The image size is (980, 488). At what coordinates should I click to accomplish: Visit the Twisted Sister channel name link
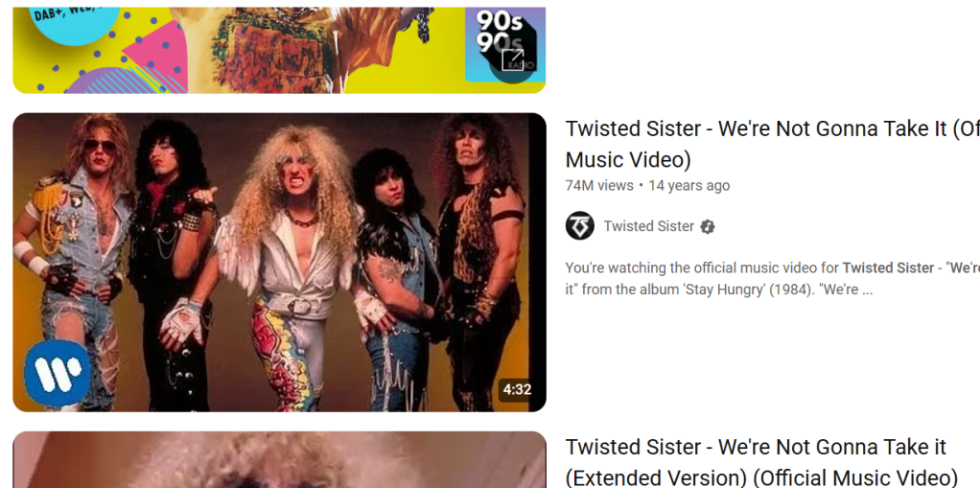coord(649,226)
